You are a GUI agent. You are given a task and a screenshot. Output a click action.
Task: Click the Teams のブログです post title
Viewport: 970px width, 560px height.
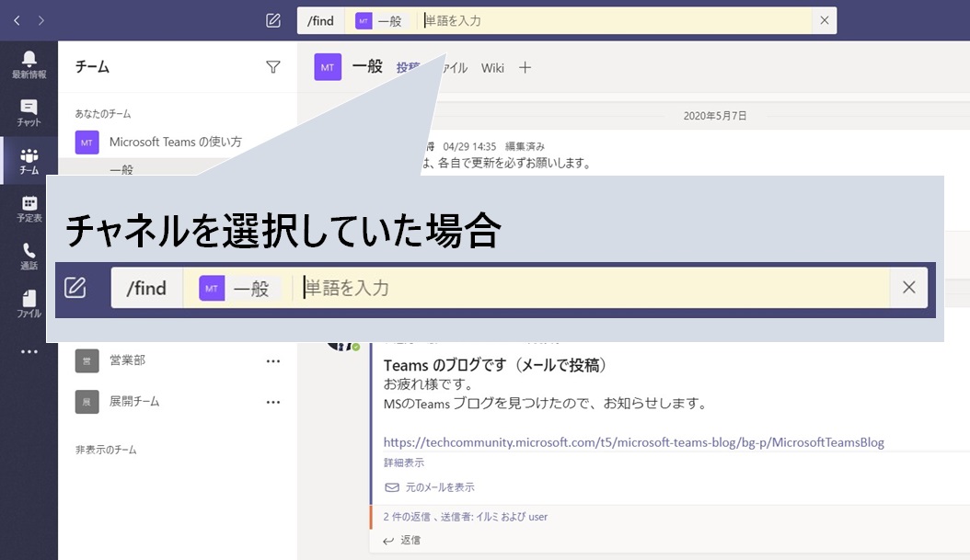[x=495, y=365]
